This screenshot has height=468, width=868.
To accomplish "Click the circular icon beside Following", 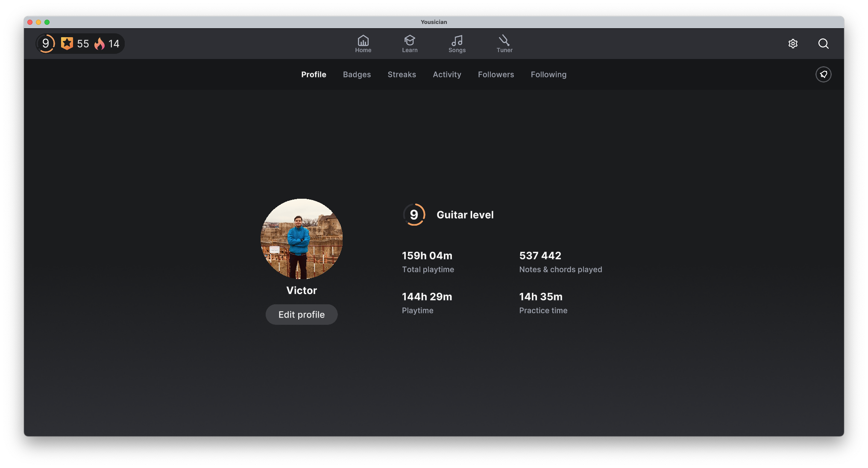I will (823, 74).
